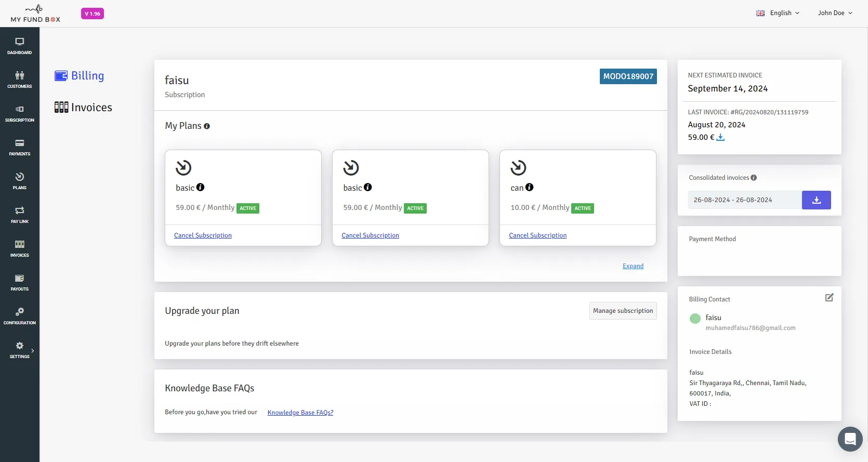The width and height of the screenshot is (868, 462).
Task: Expand the Settings submenu arrow
Action: pos(33,351)
